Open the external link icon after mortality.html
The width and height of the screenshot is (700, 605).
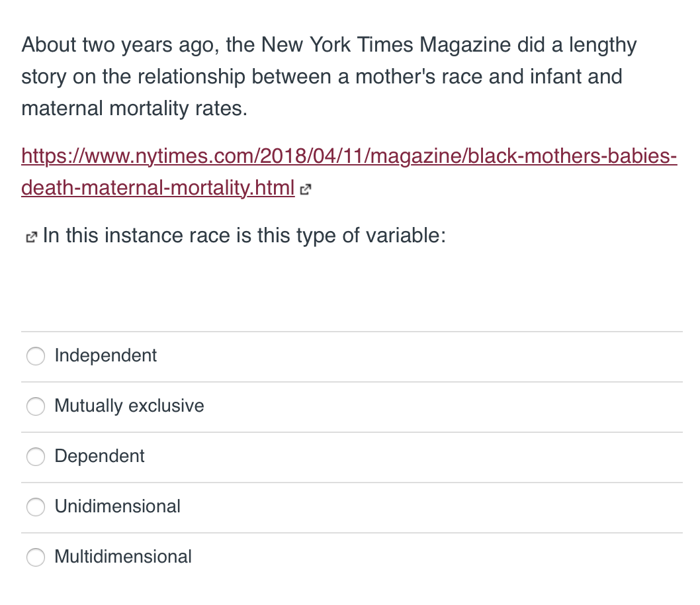point(305,190)
